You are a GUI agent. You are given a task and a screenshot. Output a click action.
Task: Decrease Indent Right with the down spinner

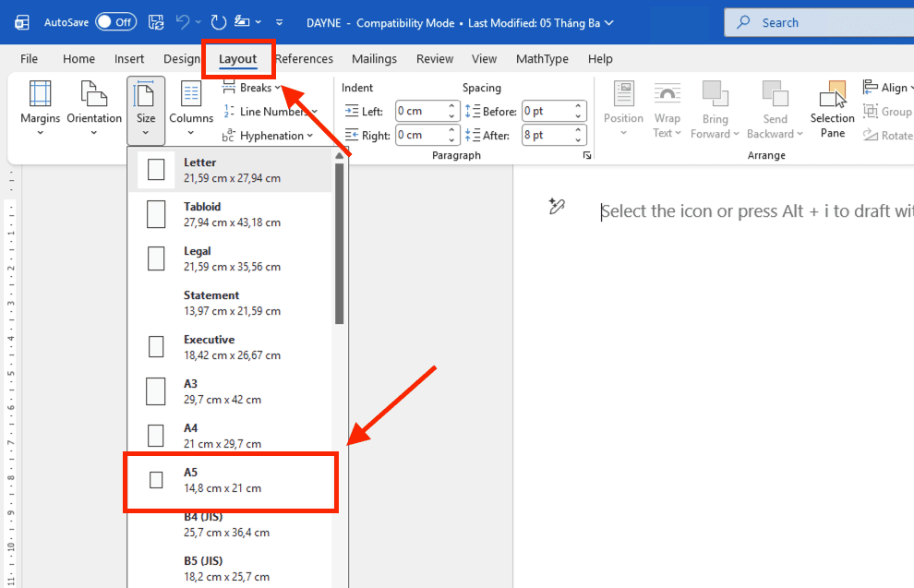[x=451, y=140]
